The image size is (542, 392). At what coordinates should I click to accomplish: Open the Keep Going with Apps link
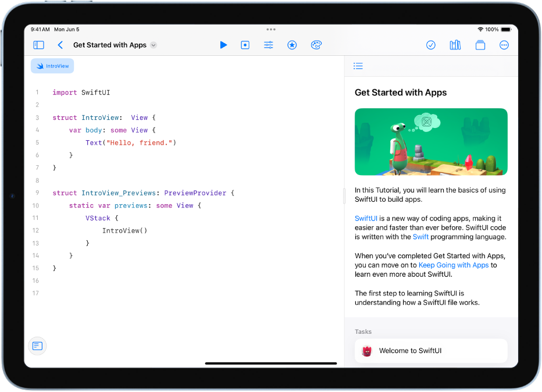coord(454,265)
